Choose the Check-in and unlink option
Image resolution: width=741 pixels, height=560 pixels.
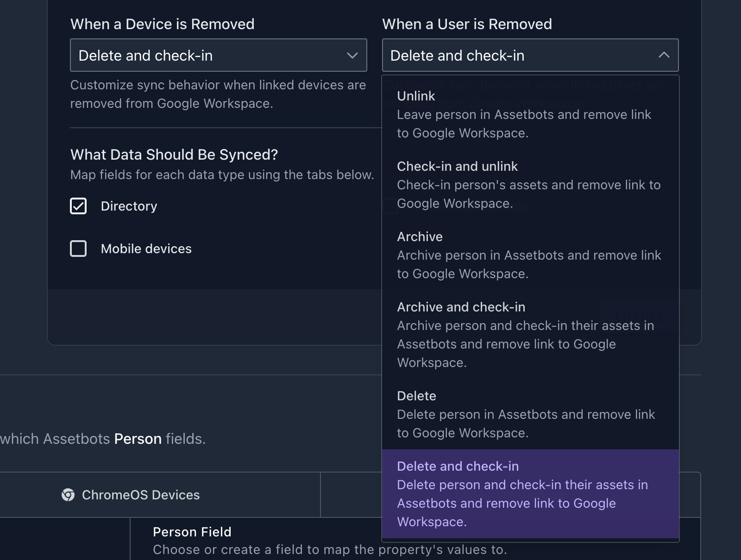click(x=530, y=185)
